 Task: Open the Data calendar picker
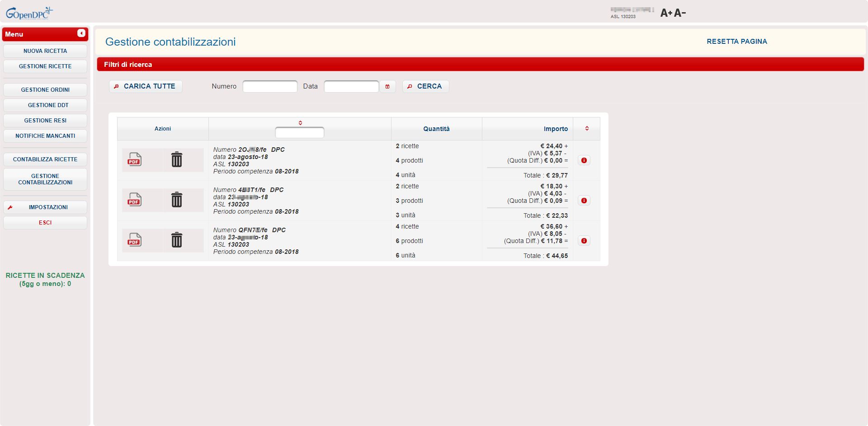387,87
